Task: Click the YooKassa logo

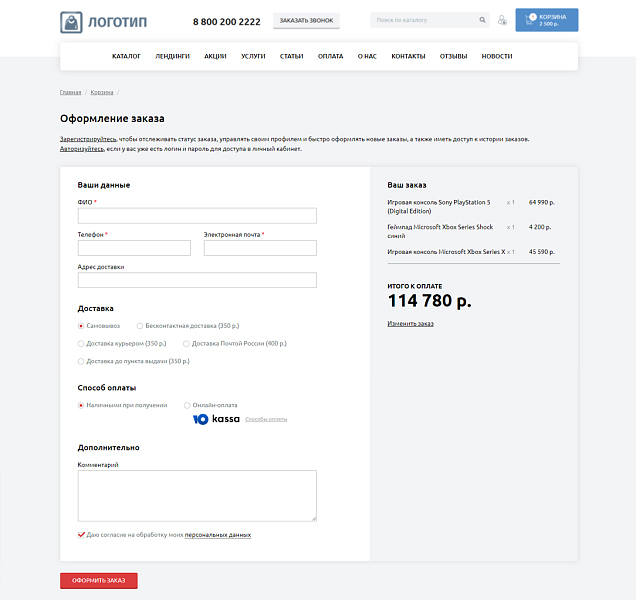Action: (x=216, y=419)
